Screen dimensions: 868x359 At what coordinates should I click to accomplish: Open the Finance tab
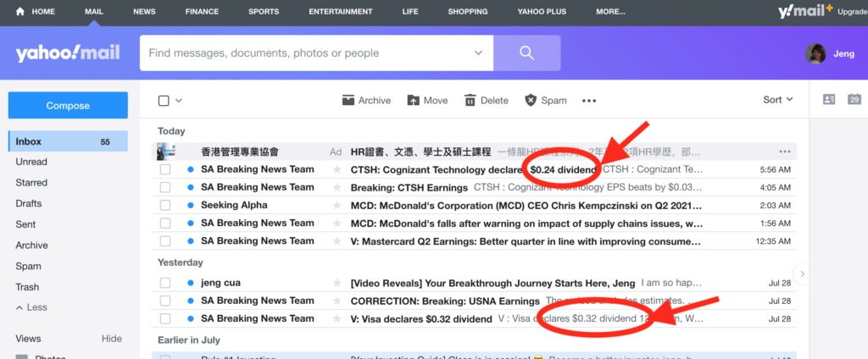[x=202, y=12]
